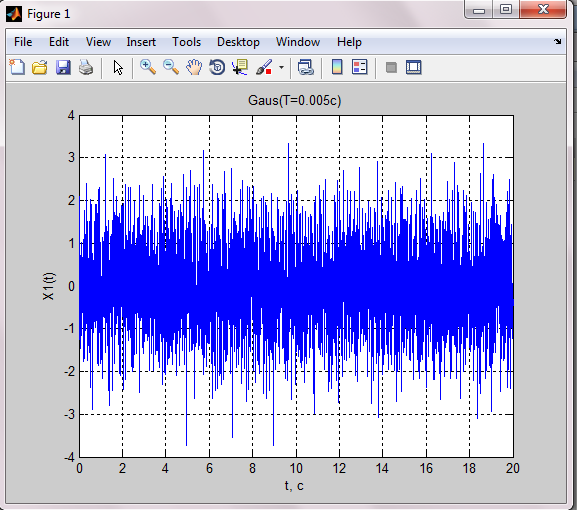
Task: Expand the Brush color dropdown arrow
Action: pos(282,68)
